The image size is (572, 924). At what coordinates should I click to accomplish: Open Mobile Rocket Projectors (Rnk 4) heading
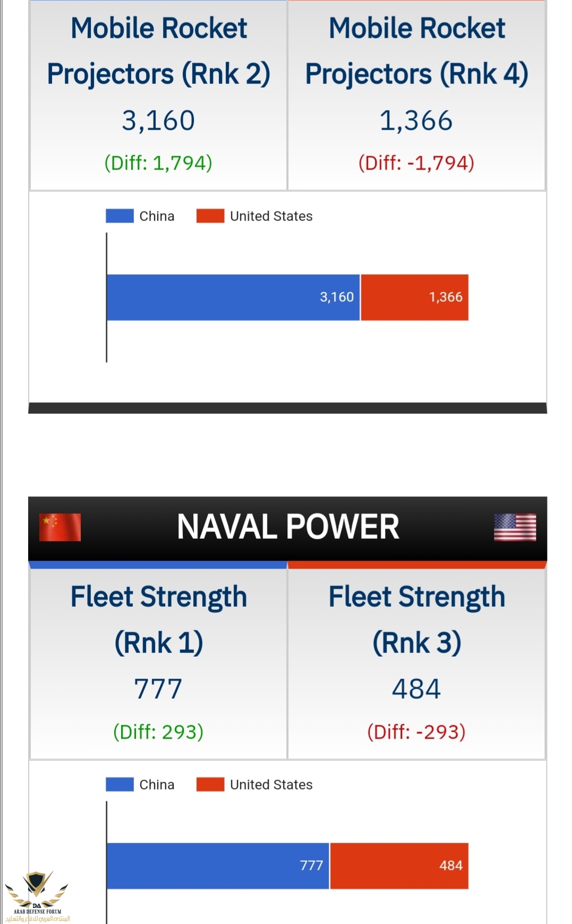(417, 50)
